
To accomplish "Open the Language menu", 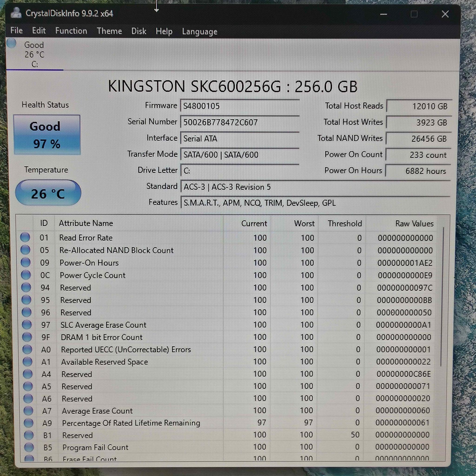I will [200, 32].
